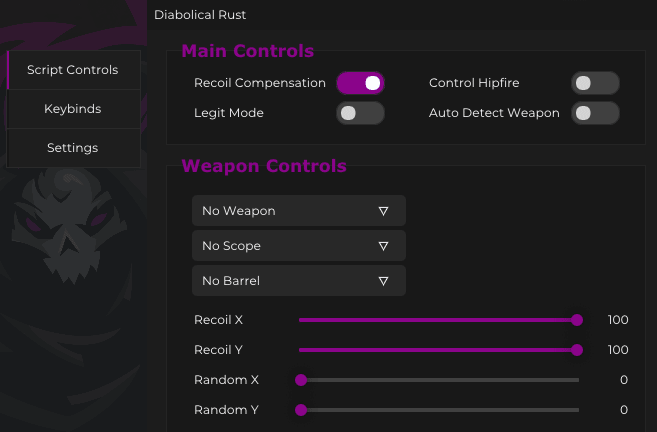Click the No Scope dropdown arrow icon
The image size is (657, 432).
[383, 246]
